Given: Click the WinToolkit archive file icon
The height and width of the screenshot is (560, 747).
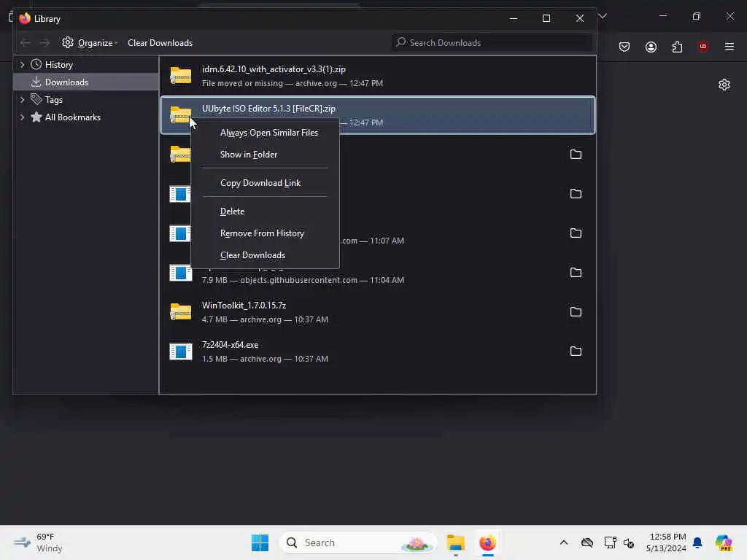Looking at the screenshot, I should (x=181, y=312).
